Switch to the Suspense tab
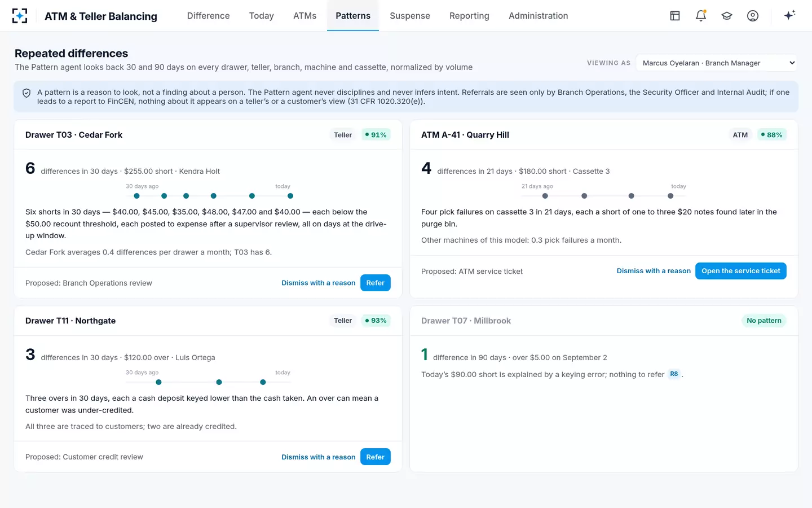Image resolution: width=812 pixels, height=508 pixels. (410, 16)
